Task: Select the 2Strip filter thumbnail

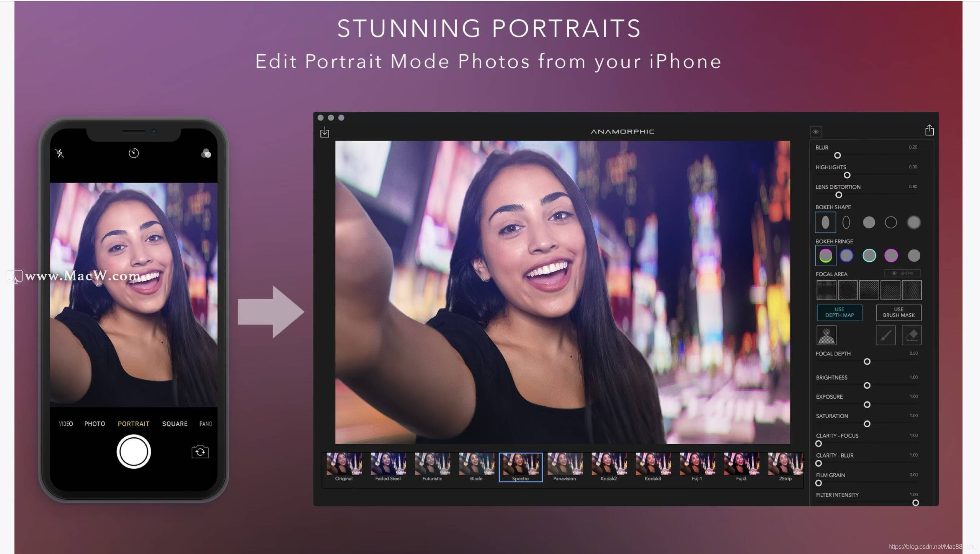Action: click(x=786, y=467)
